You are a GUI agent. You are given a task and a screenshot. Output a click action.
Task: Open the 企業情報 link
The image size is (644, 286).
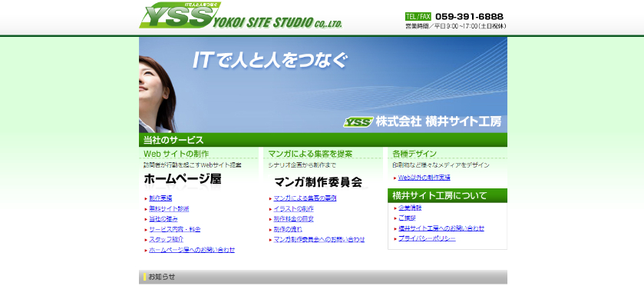click(x=410, y=208)
